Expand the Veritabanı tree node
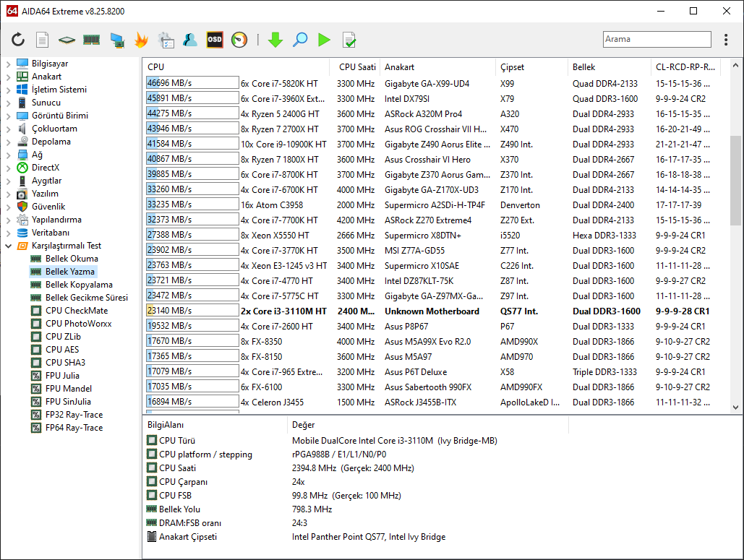Image resolution: width=744 pixels, height=560 pixels. (8, 233)
